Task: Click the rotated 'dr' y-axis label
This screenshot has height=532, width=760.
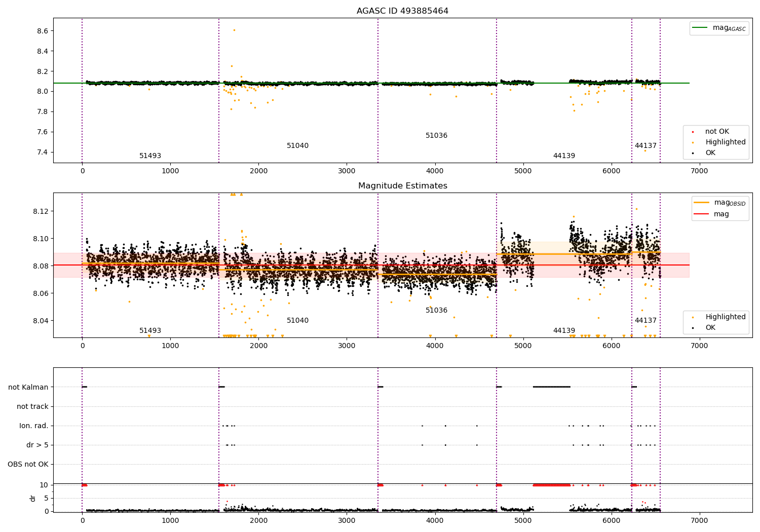Action: point(33,498)
